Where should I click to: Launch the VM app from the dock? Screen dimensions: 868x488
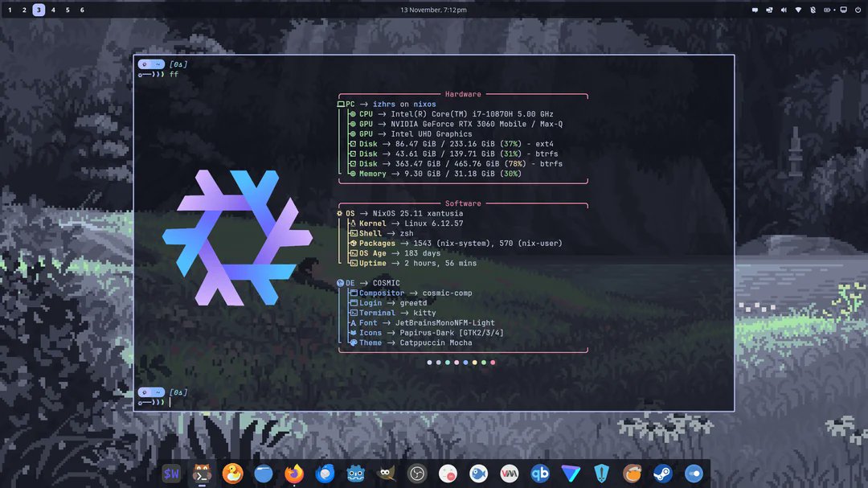coord(510,474)
